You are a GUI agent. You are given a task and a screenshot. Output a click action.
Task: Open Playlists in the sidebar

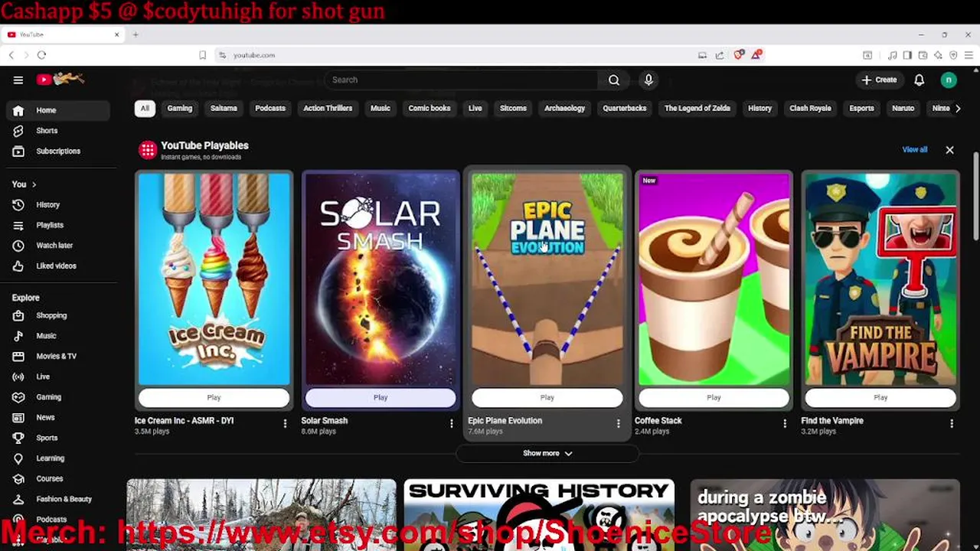[58, 225]
